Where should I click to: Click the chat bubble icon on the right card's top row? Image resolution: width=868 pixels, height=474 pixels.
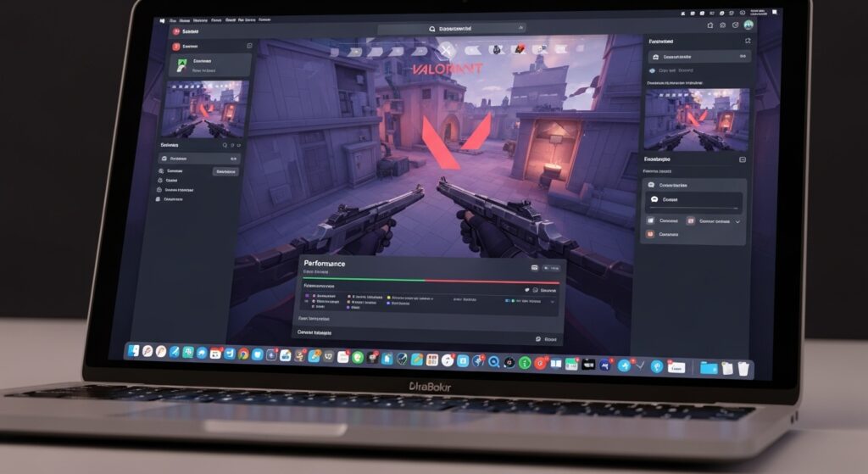point(652,185)
